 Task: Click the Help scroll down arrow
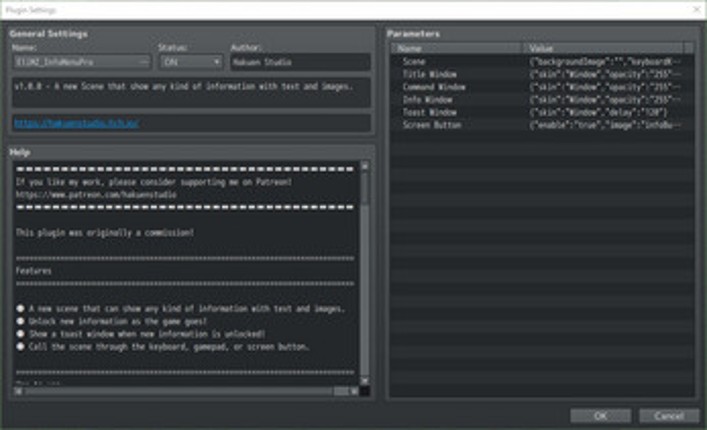365,381
